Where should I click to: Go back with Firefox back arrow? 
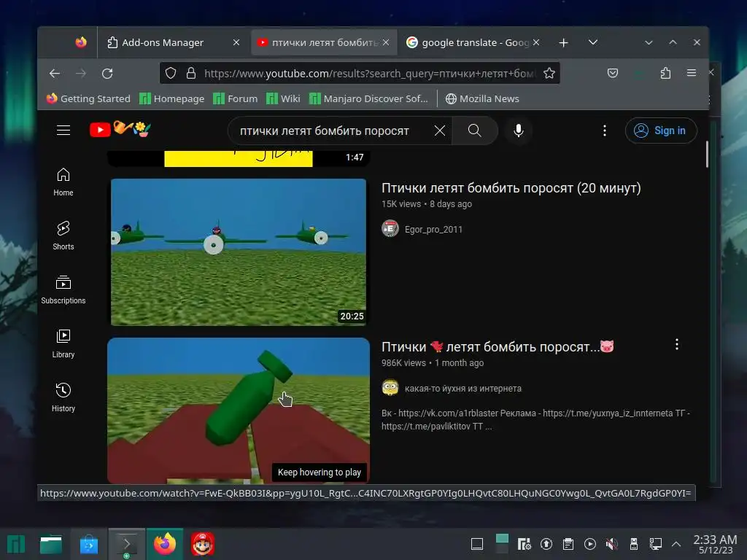54,74
